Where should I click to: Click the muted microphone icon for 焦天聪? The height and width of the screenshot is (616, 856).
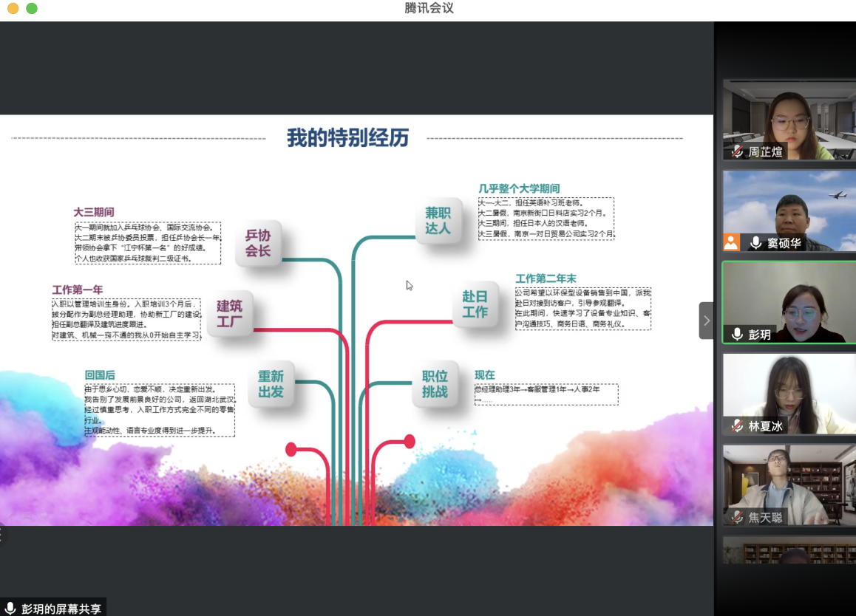pos(737,517)
